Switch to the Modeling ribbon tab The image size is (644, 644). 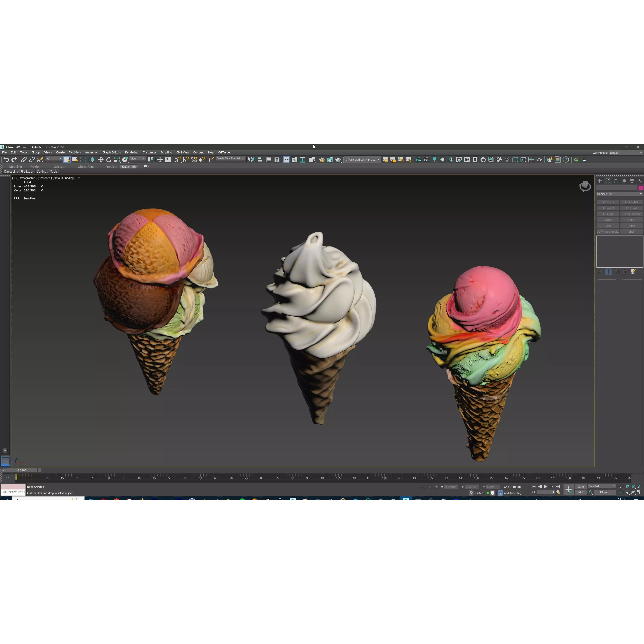pyautogui.click(x=16, y=166)
